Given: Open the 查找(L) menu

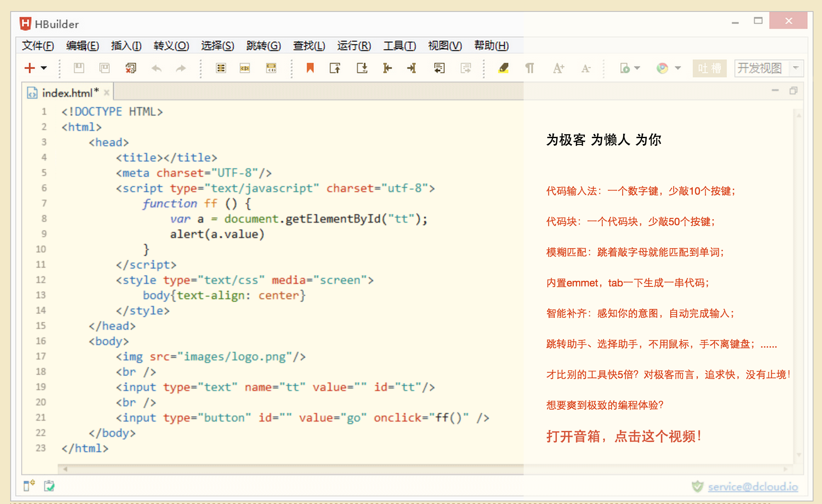Looking at the screenshot, I should [309, 45].
